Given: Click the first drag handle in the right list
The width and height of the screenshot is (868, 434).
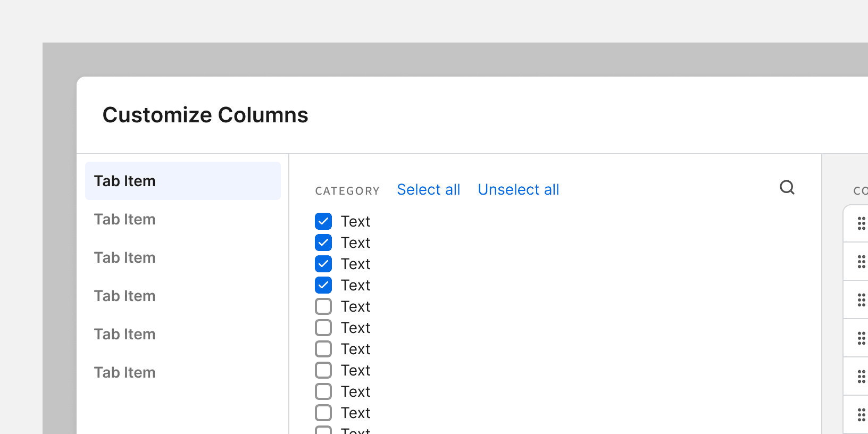Looking at the screenshot, I should tap(861, 223).
